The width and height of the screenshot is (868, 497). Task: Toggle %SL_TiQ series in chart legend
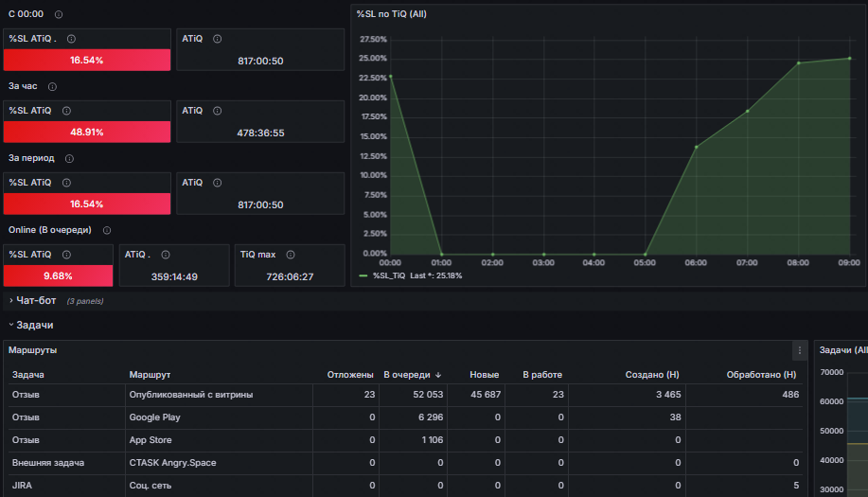pyautogui.click(x=389, y=275)
